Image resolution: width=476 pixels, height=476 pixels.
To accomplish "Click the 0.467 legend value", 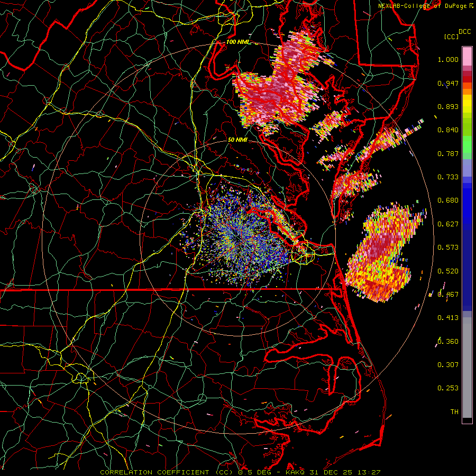I will pos(448,295).
